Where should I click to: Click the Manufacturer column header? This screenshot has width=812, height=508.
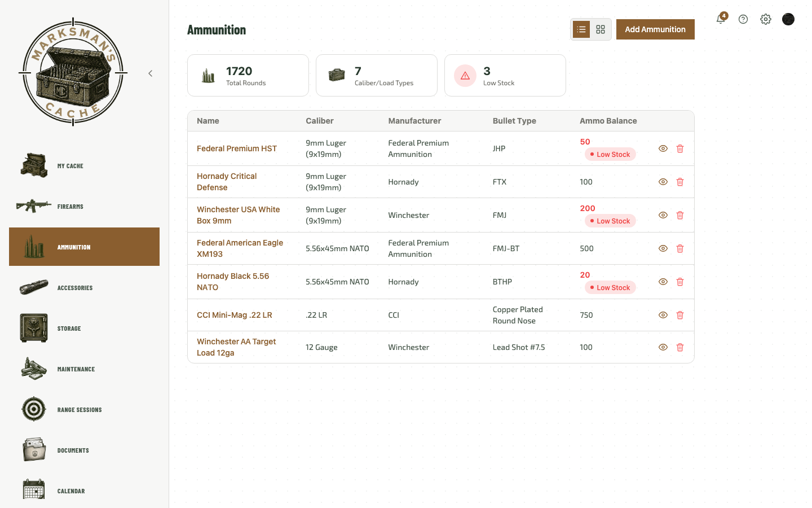click(x=414, y=121)
